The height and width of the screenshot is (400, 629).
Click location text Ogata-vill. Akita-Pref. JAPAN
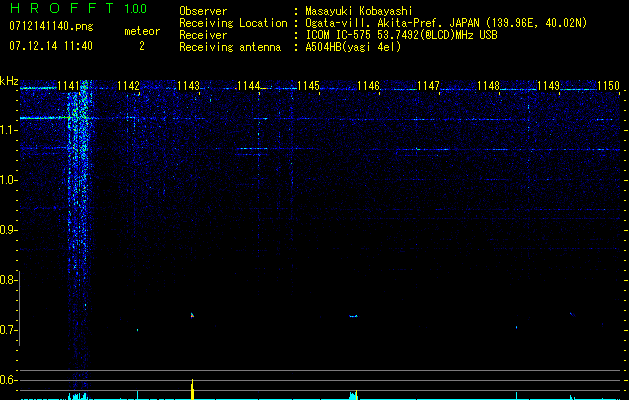[x=392, y=23]
